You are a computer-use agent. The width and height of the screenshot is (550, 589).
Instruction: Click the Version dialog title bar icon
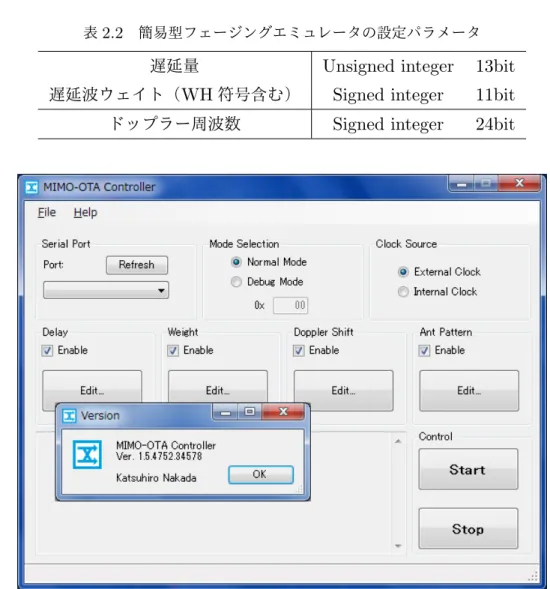tap(69, 416)
